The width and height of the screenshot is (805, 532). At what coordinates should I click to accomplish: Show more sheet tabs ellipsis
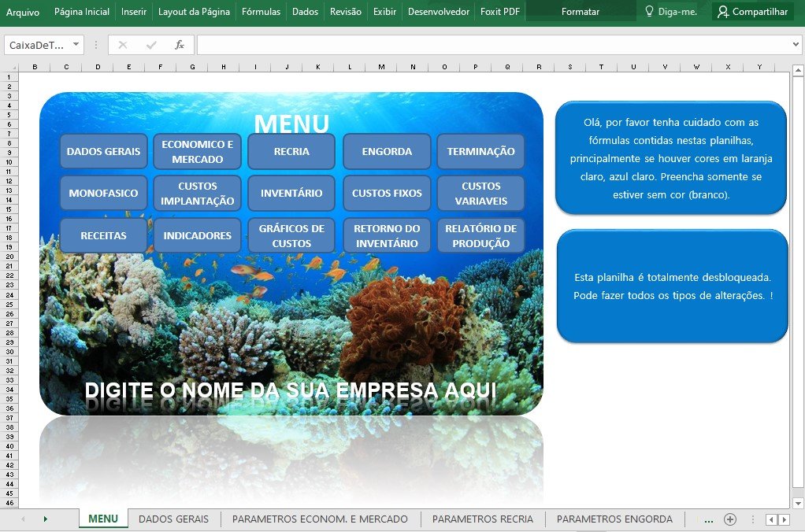708,519
